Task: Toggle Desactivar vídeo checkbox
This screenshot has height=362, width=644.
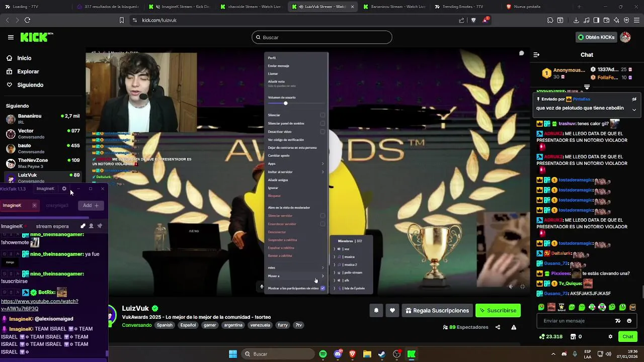Action: pyautogui.click(x=323, y=132)
